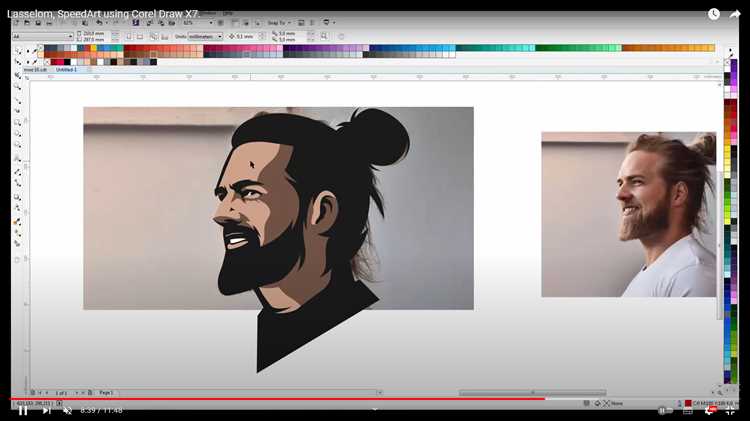Toggle the YouTube autoplay switch
Screen dimensions: 750x421
point(665,410)
